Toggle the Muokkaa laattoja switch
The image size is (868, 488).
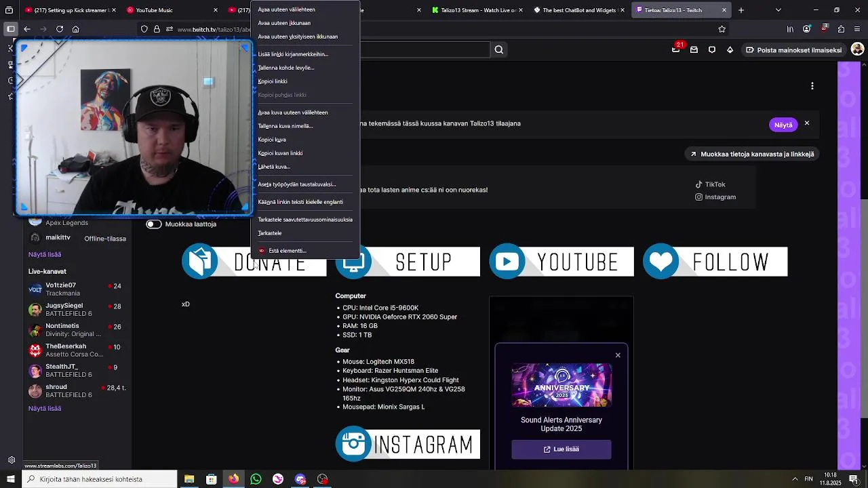[x=154, y=224]
